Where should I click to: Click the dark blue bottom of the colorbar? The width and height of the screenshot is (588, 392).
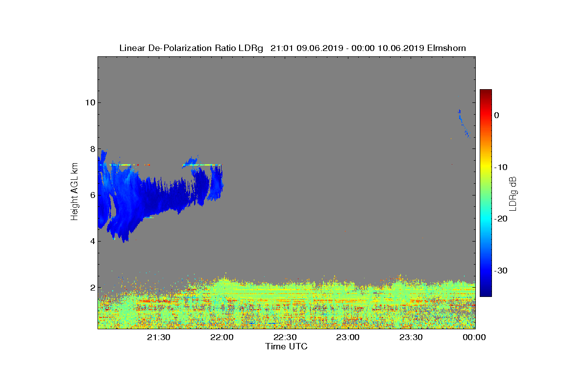pyautogui.click(x=486, y=294)
